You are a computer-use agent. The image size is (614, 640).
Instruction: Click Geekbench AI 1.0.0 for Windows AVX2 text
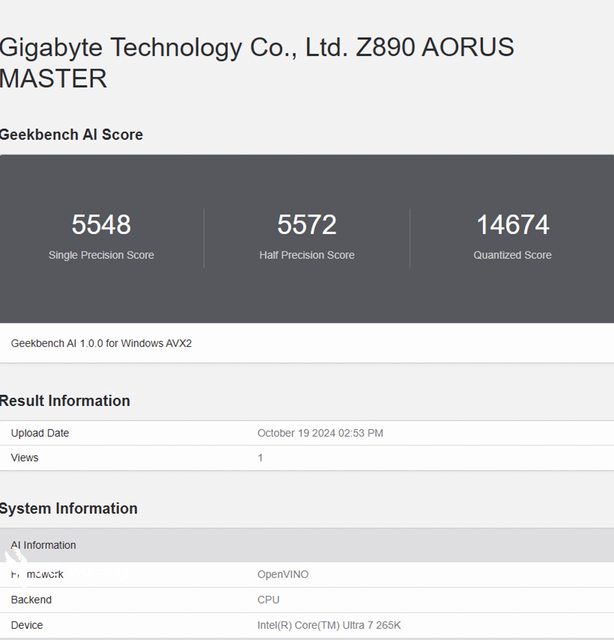[101, 343]
